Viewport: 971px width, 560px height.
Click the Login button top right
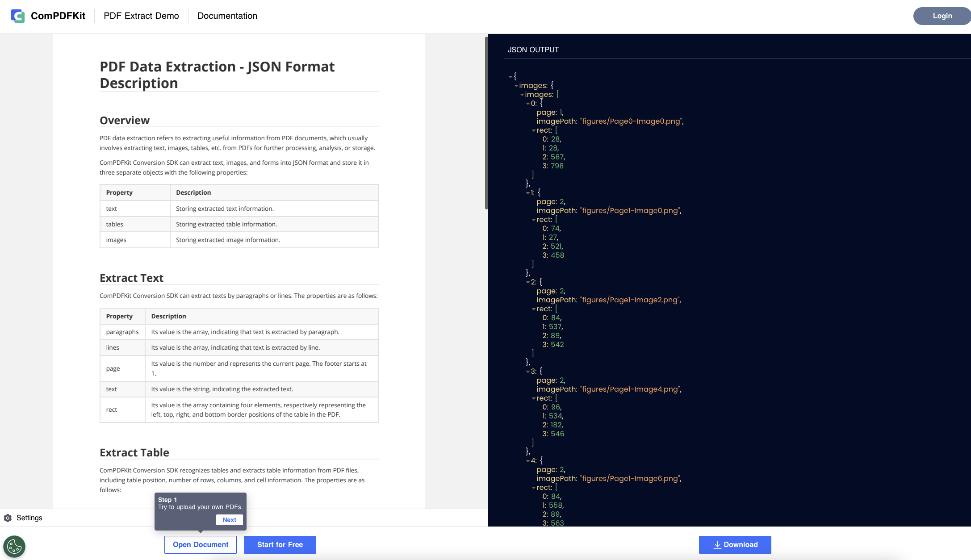[x=942, y=15]
